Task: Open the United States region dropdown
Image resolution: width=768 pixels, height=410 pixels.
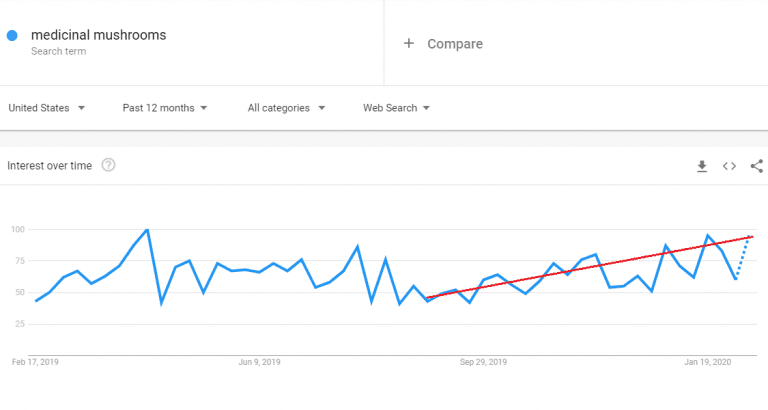Action: [47, 108]
